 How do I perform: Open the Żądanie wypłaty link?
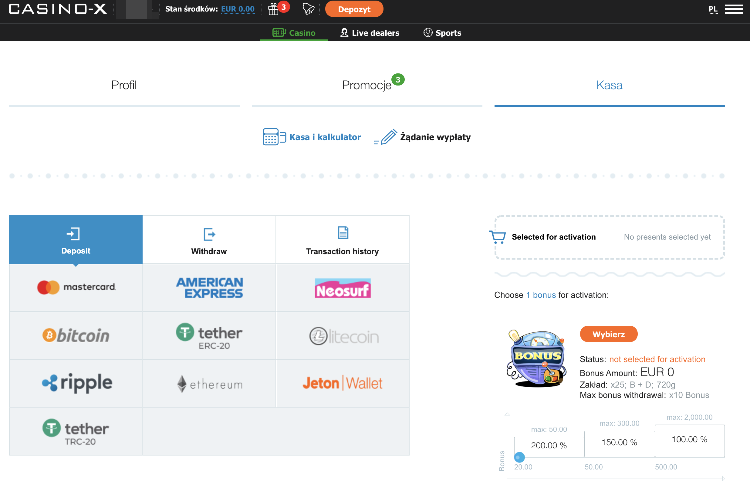435,137
